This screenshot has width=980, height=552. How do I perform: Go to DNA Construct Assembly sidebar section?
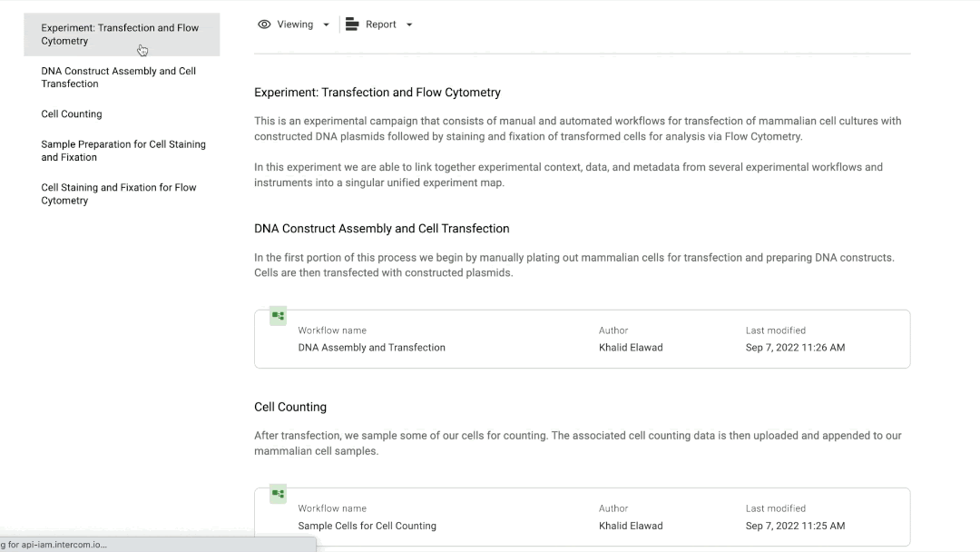pos(118,77)
